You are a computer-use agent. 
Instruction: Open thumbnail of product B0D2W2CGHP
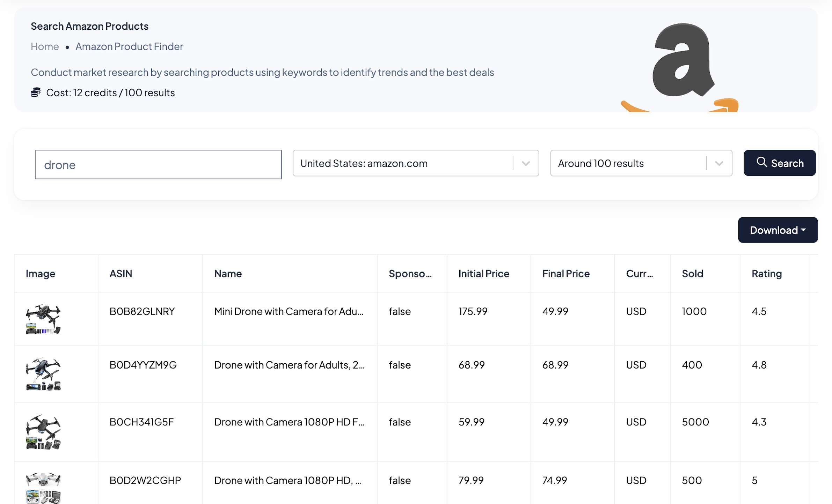coord(43,488)
